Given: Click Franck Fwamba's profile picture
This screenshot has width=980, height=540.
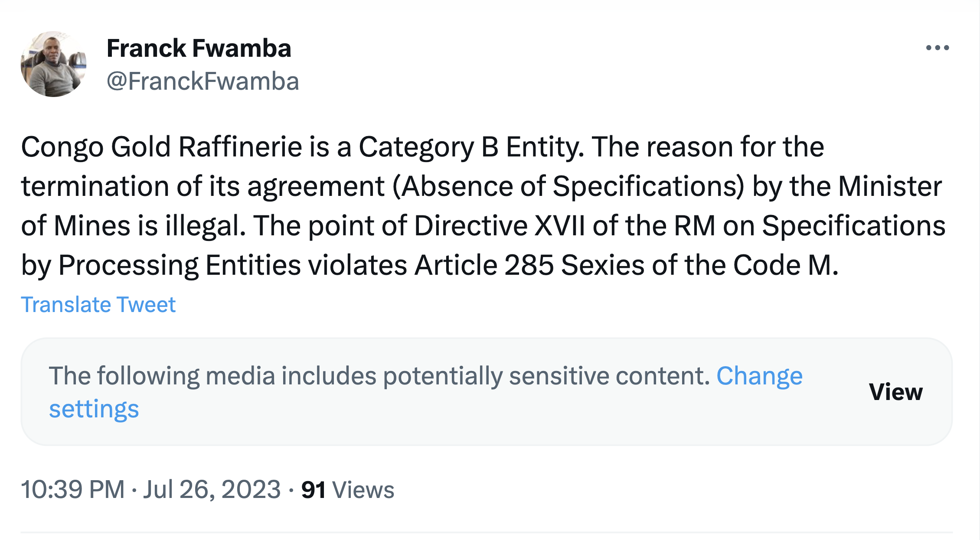Looking at the screenshot, I should (x=53, y=64).
